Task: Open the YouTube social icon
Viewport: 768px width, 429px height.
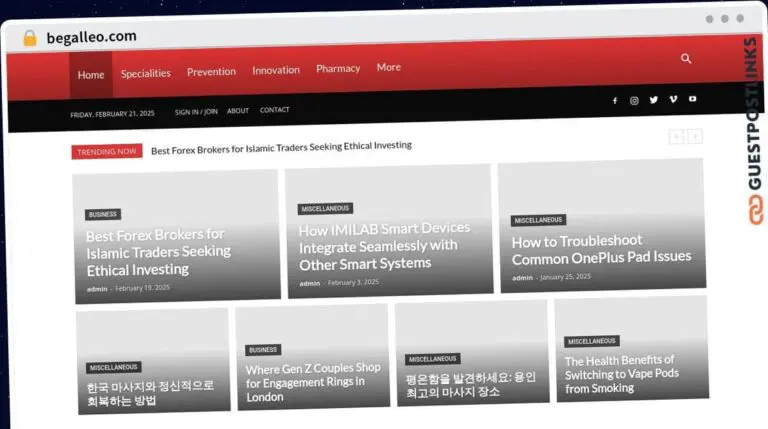Action: pos(692,99)
